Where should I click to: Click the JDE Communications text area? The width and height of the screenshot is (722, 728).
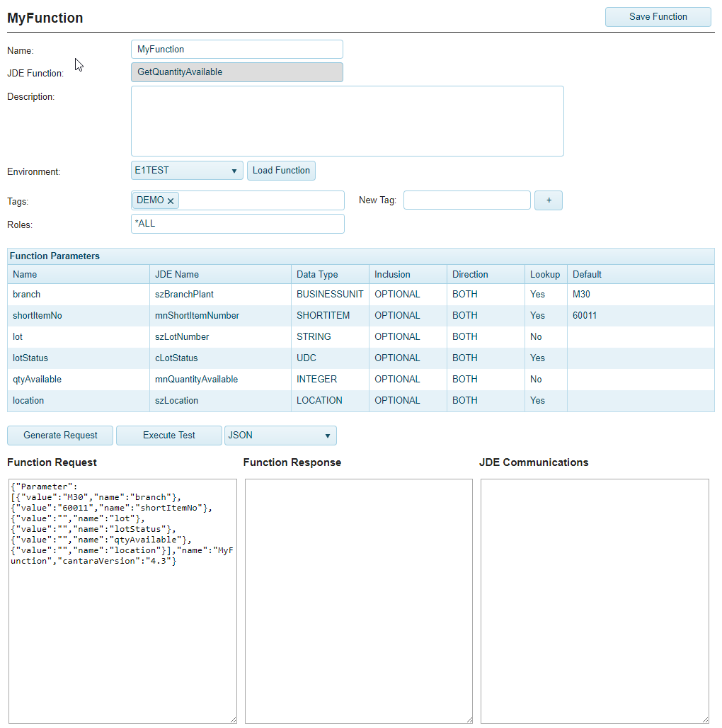tap(595, 601)
